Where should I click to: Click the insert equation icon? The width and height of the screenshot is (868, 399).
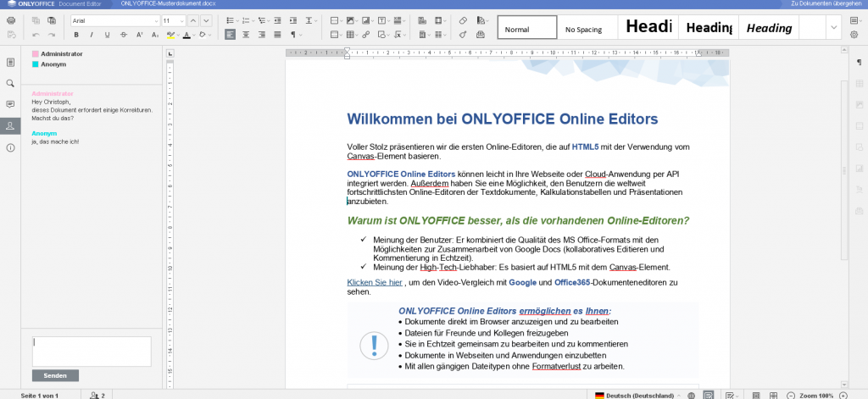pos(399,35)
